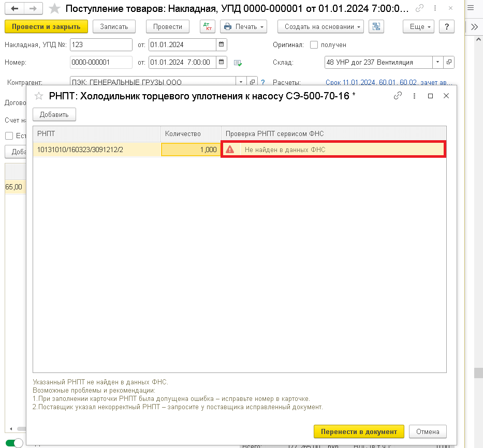Click the document structure icon next to Создать на основании

[x=376, y=27]
